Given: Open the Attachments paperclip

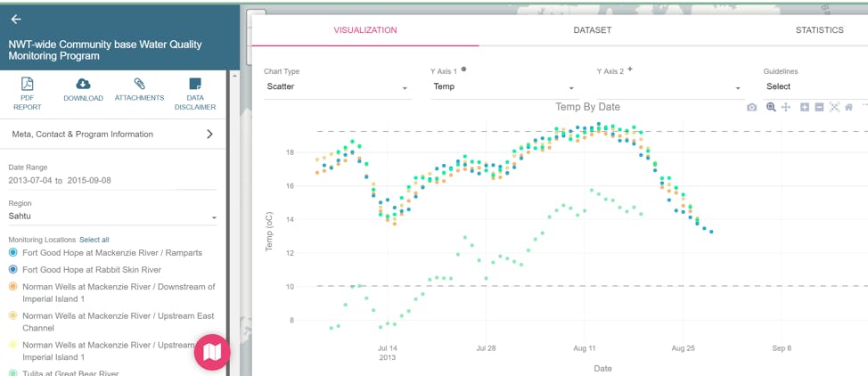Looking at the screenshot, I should 140,90.
